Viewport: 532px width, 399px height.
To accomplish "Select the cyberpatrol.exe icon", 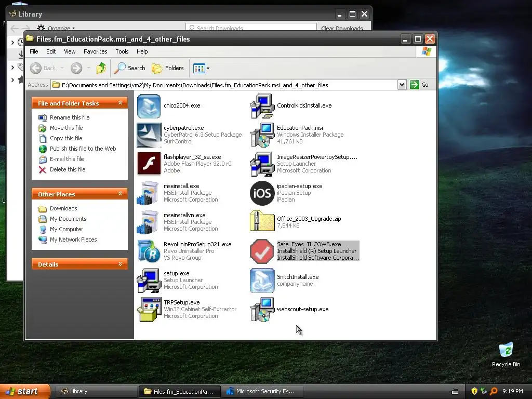I will click(149, 135).
